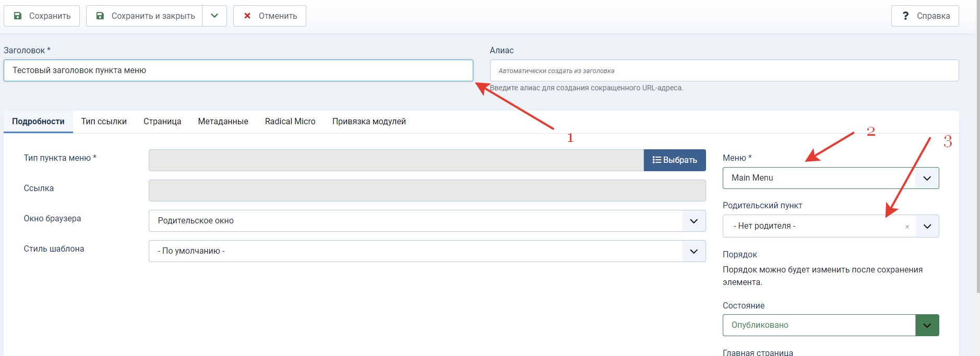The image size is (980, 356).
Task: Clear the Нет родителя selection with x
Action: tap(907, 227)
